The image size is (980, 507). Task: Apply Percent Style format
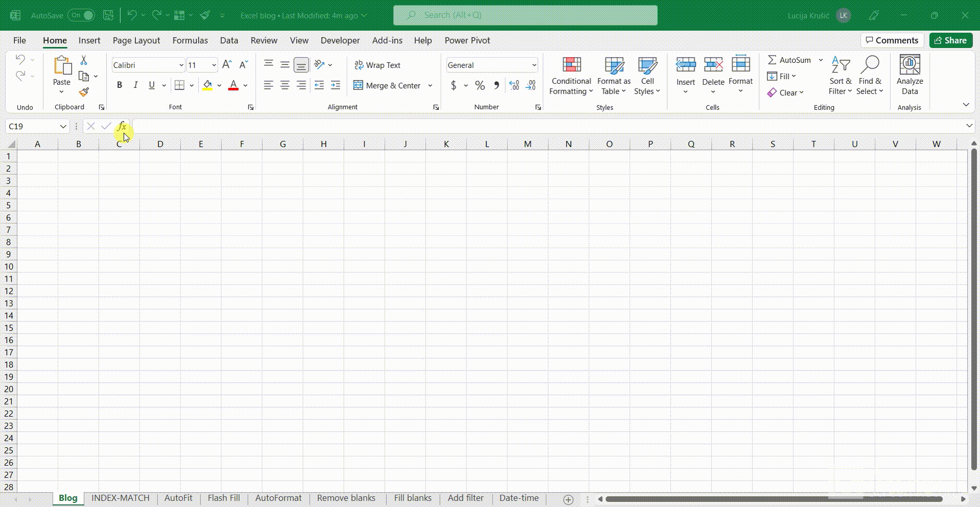[x=480, y=85]
